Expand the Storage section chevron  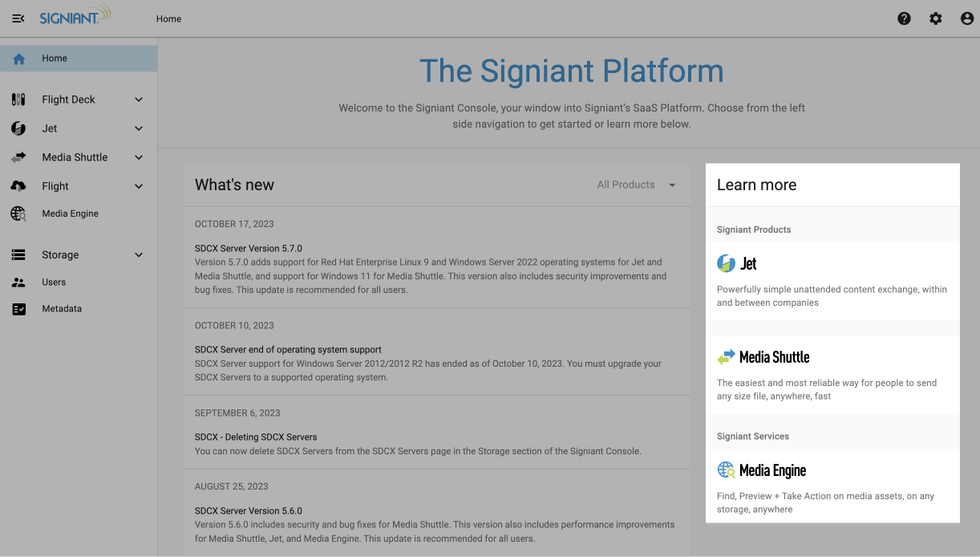pos(138,254)
